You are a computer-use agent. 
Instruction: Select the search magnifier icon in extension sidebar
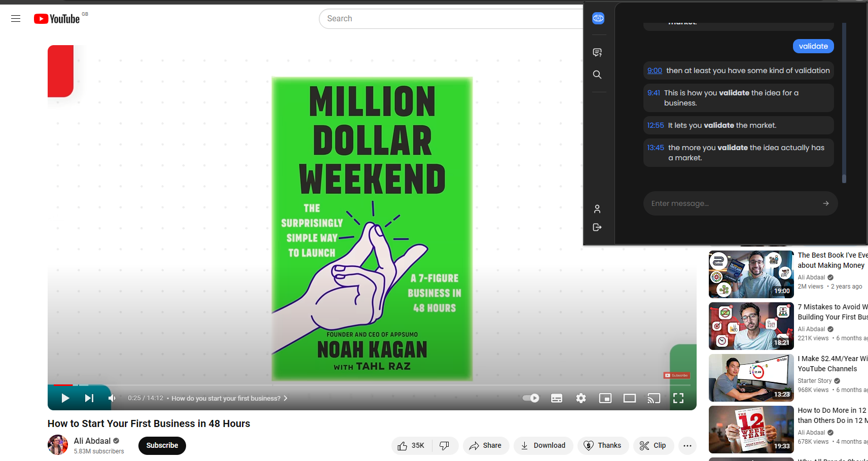(597, 75)
